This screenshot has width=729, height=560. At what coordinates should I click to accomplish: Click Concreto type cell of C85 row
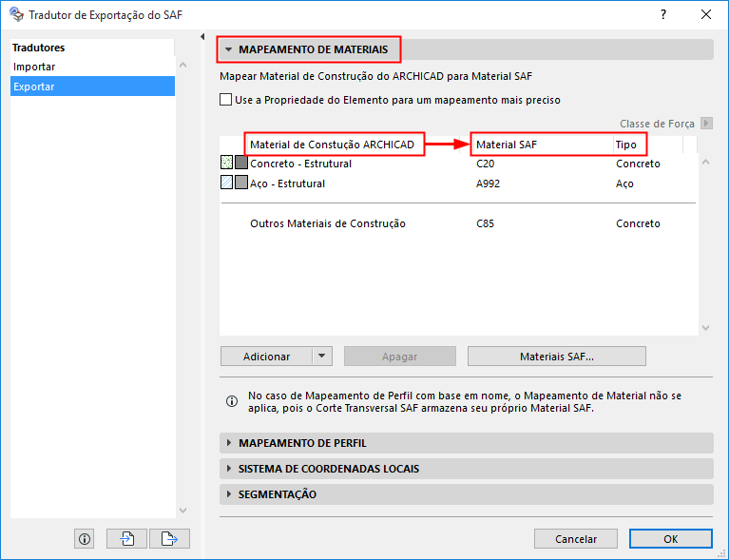(x=638, y=223)
